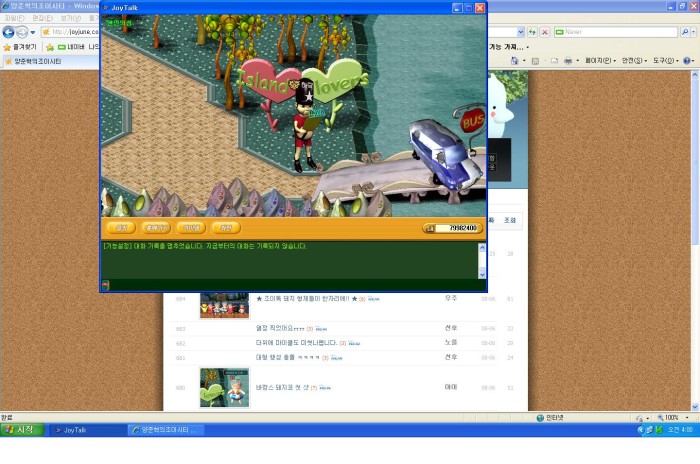
Task: Click the Windows 시작 Start button
Action: [x=20, y=430]
